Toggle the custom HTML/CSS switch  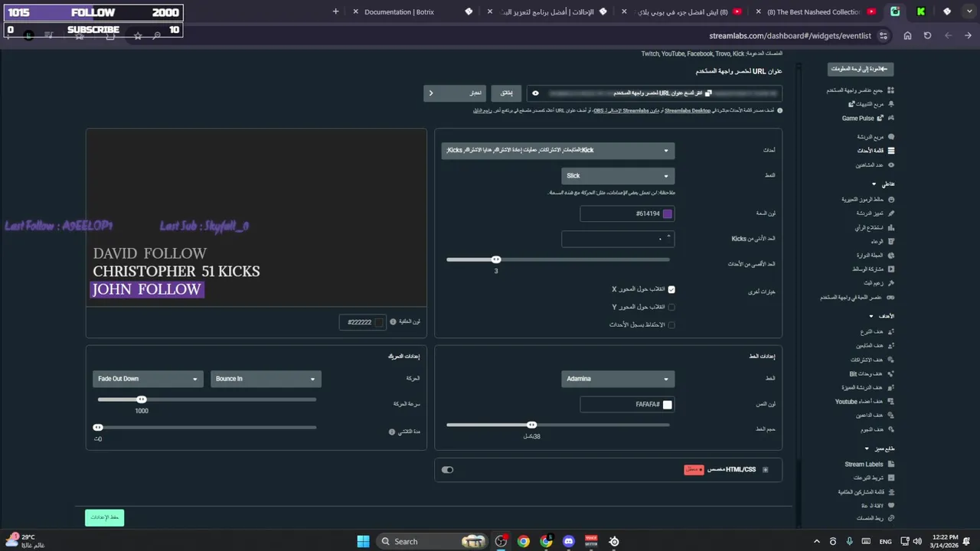tap(448, 470)
